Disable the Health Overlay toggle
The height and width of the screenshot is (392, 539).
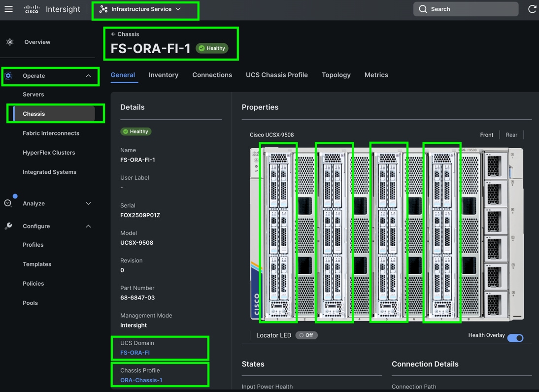click(515, 338)
